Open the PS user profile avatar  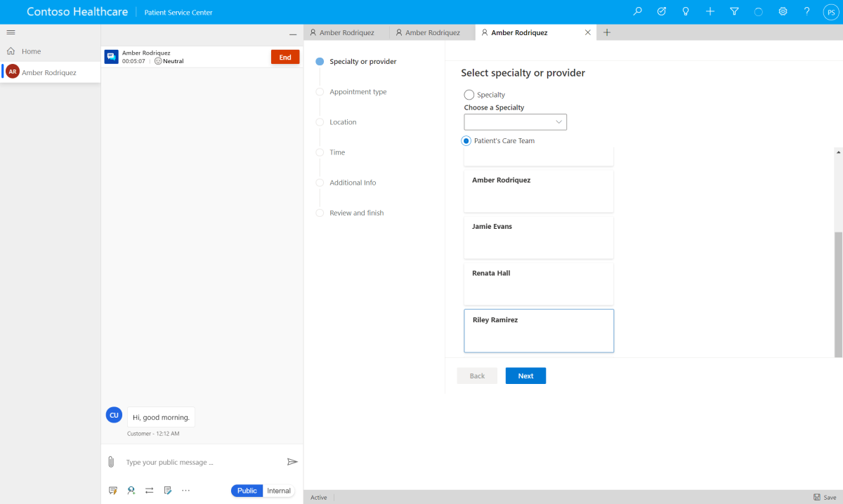pos(831,12)
